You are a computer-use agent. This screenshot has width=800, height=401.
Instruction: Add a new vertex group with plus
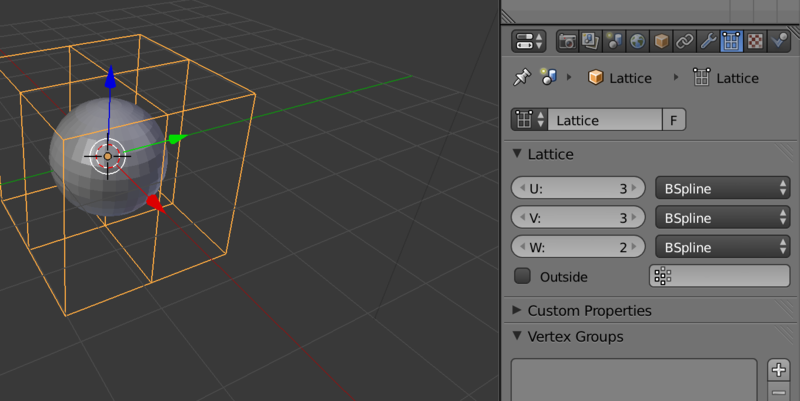point(779,369)
